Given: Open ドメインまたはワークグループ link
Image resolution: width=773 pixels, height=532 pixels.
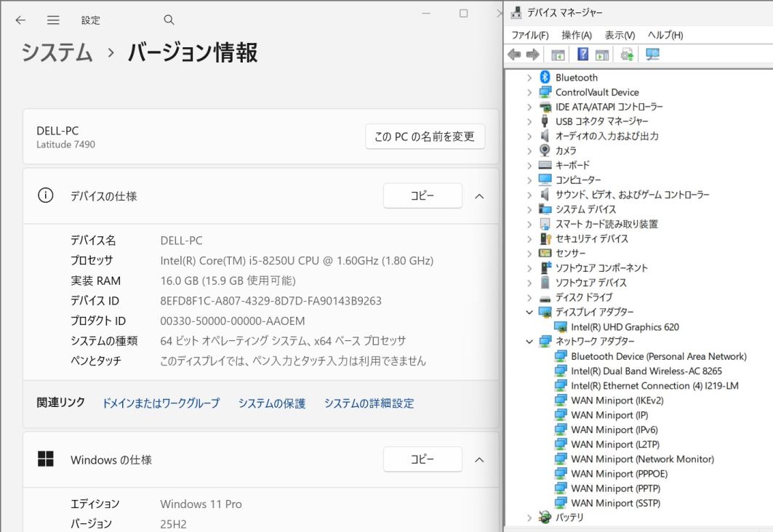Looking at the screenshot, I should 161,403.
